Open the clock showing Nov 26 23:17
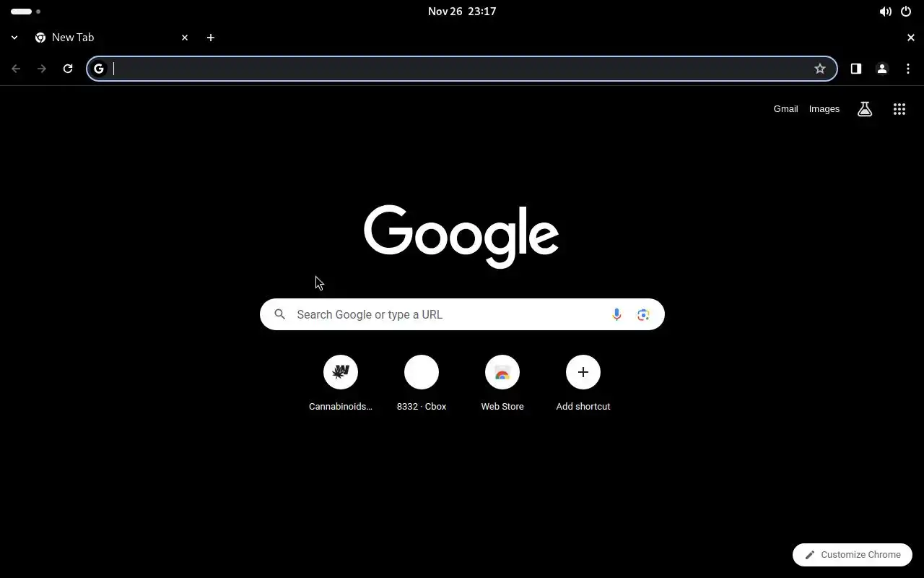 tap(462, 12)
